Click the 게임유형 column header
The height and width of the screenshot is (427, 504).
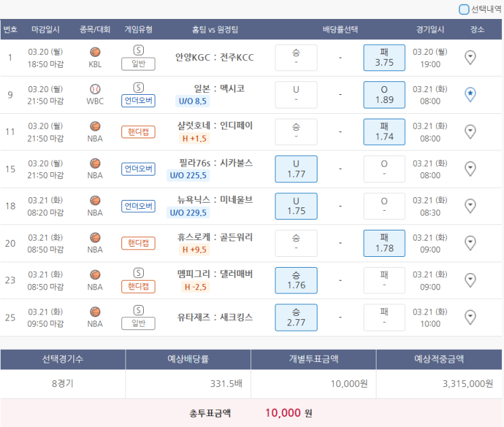click(x=138, y=30)
